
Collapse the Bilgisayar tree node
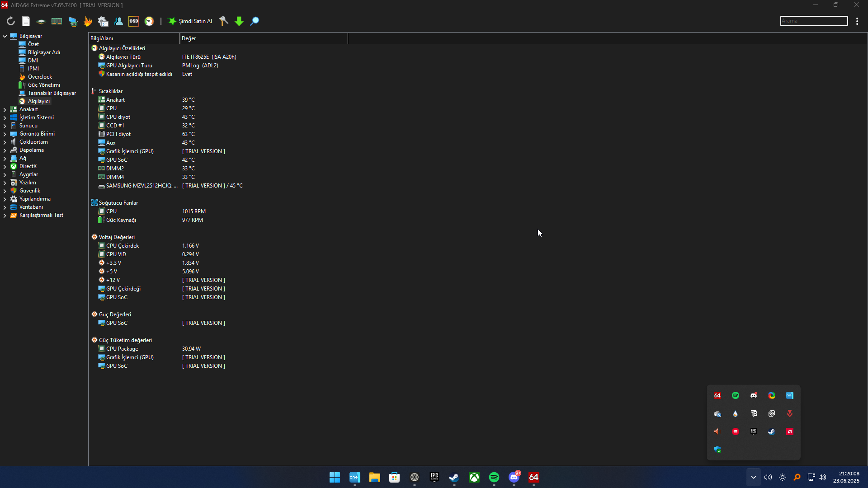[x=5, y=36]
